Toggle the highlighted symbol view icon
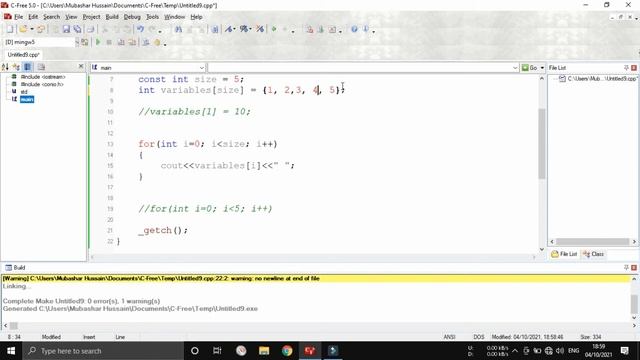640x360 pixels. click(28, 67)
